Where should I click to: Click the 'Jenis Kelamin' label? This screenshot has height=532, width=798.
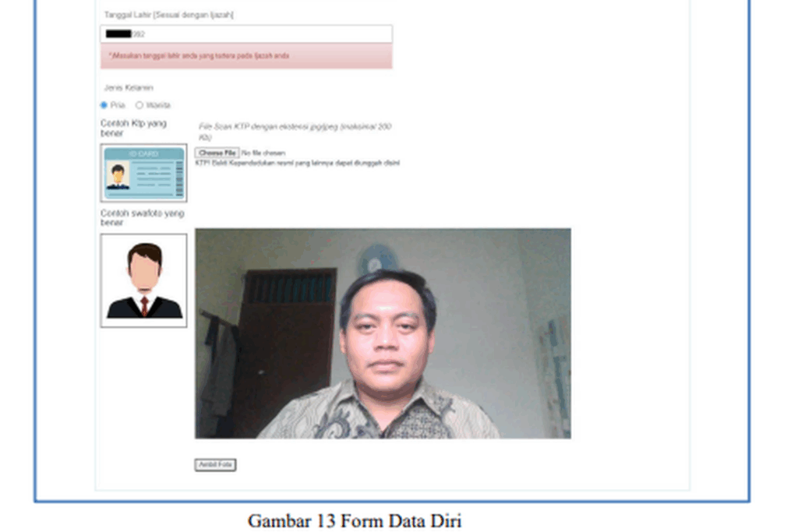129,88
